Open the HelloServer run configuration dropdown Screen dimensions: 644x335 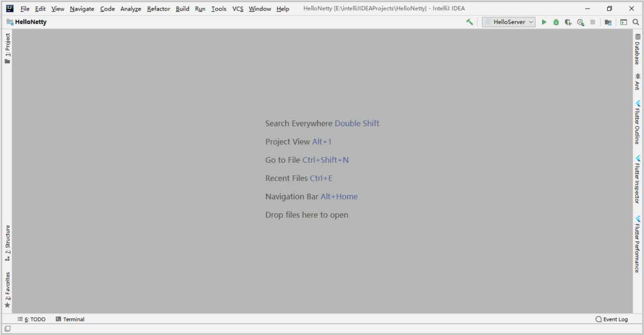pyautogui.click(x=508, y=22)
